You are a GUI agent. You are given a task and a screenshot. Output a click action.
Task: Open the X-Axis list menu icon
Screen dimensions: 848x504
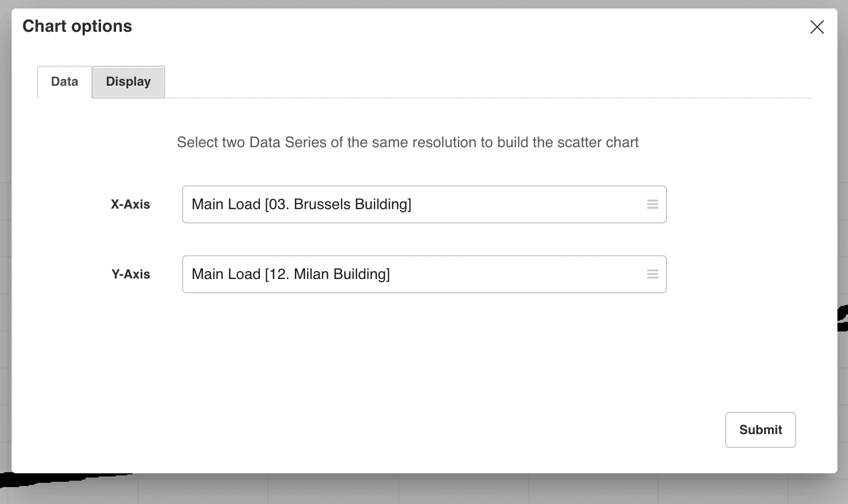pyautogui.click(x=652, y=204)
